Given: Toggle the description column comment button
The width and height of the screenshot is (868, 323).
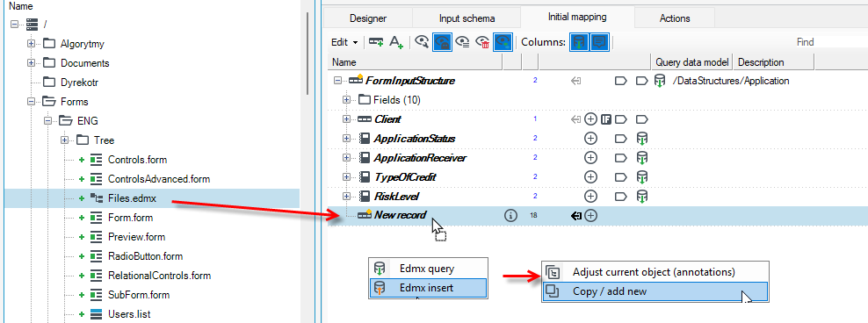Looking at the screenshot, I should coord(599,42).
